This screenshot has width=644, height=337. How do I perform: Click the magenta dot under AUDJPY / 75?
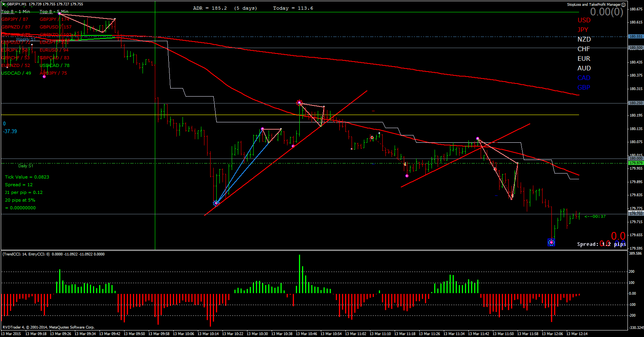(x=44, y=77)
